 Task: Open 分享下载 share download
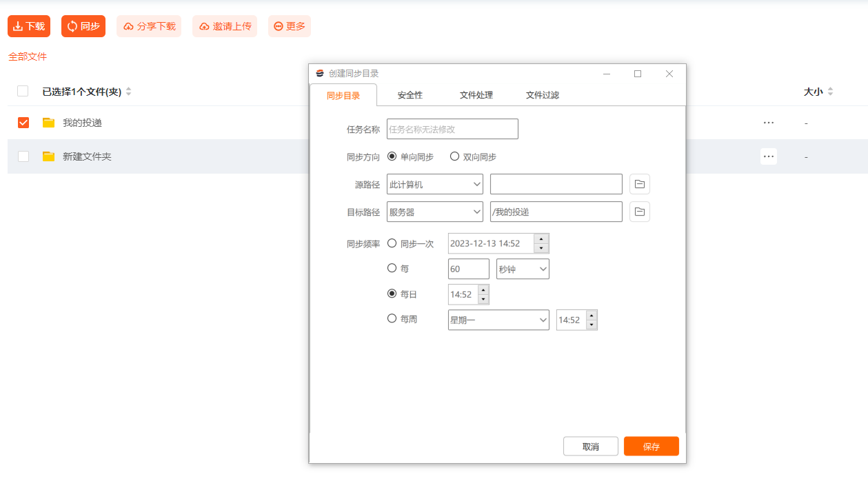tap(149, 26)
